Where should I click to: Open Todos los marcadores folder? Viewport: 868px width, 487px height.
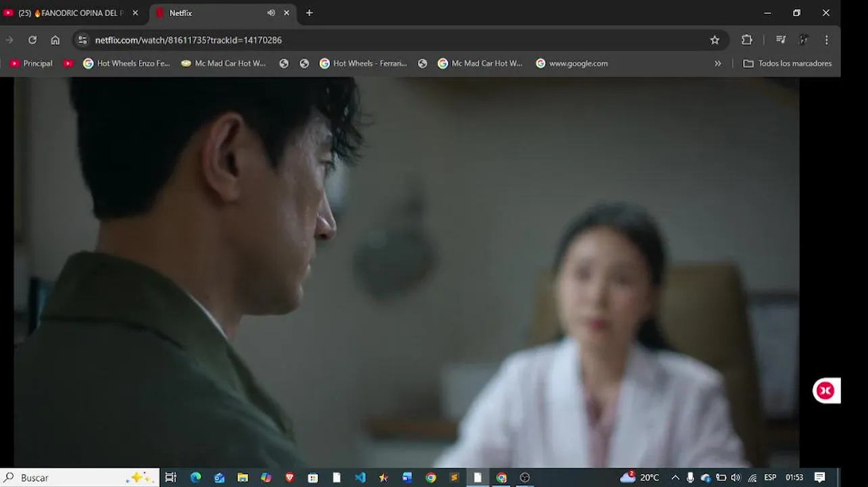788,63
